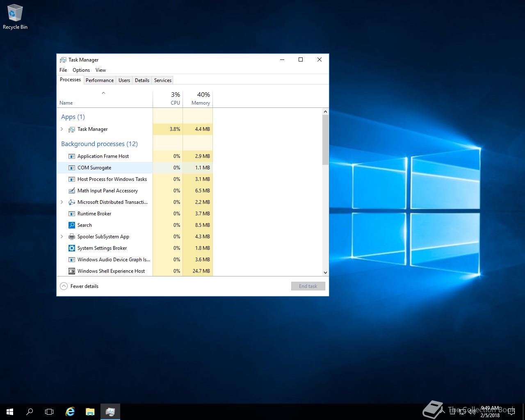This screenshot has width=525, height=420.
Task: Click the Task Manager title bar icon
Action: pyautogui.click(x=63, y=60)
